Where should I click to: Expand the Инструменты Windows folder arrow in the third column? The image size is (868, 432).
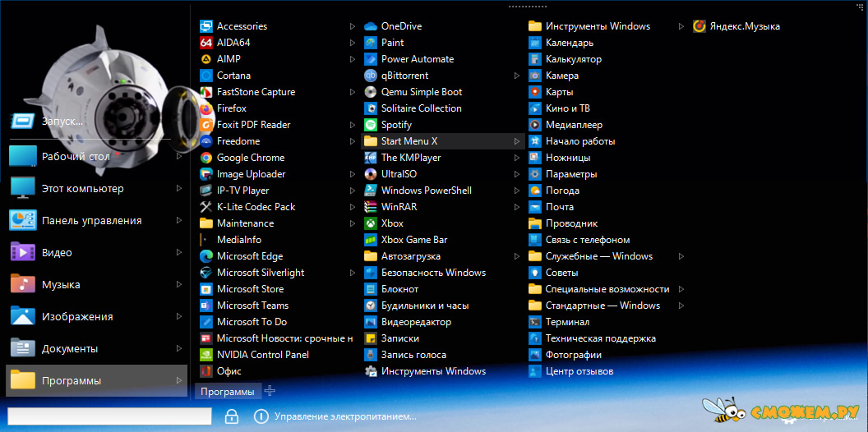click(x=681, y=26)
